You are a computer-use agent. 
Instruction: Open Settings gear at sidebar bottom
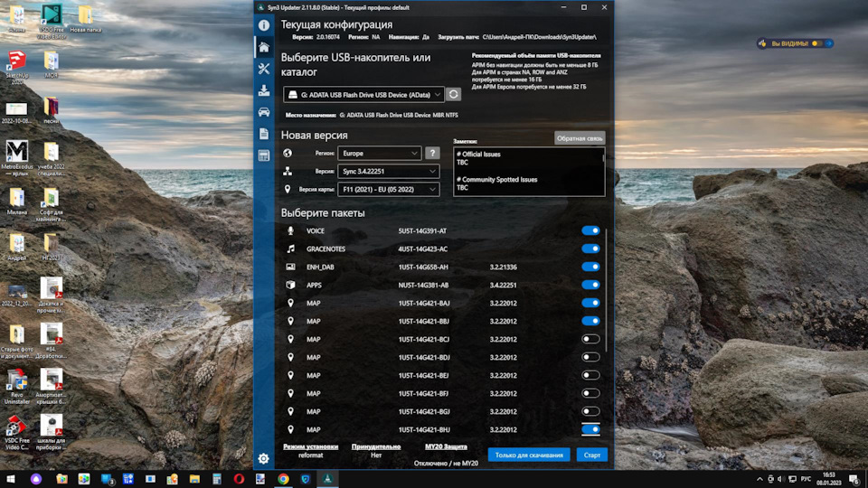[x=263, y=458]
